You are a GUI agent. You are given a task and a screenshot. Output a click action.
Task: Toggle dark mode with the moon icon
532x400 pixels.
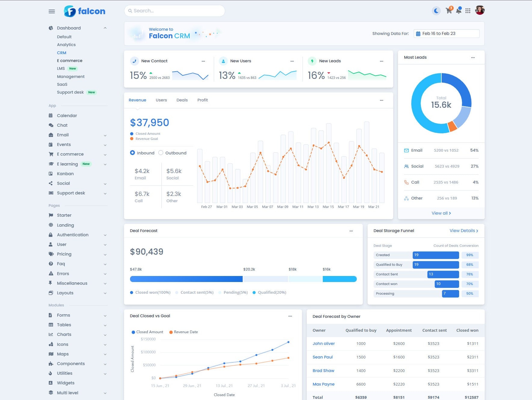[x=436, y=11]
